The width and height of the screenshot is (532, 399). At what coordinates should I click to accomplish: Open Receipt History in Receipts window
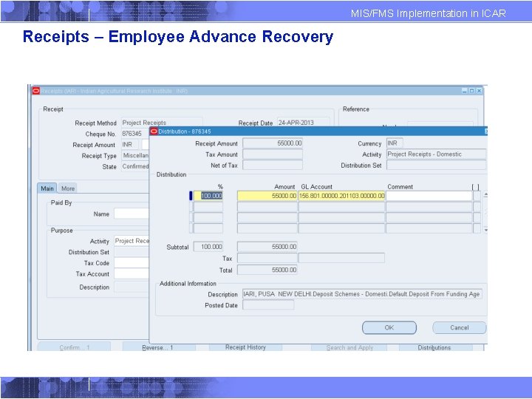click(245, 347)
